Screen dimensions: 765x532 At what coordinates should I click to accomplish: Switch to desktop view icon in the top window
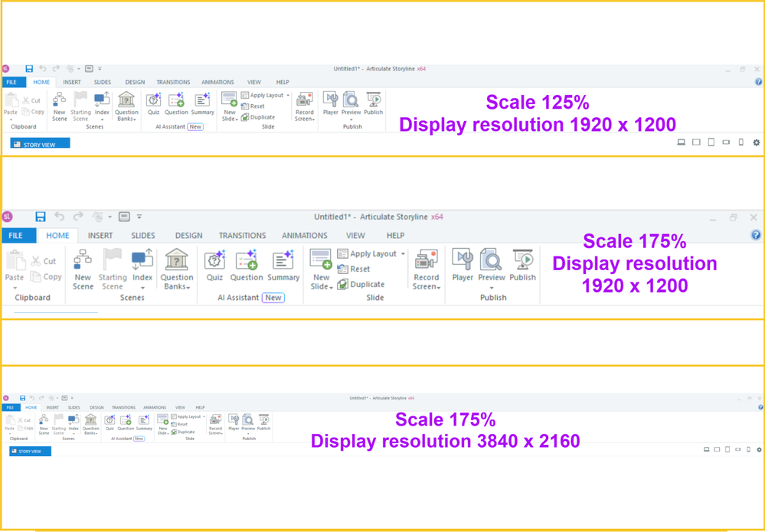tap(681, 142)
